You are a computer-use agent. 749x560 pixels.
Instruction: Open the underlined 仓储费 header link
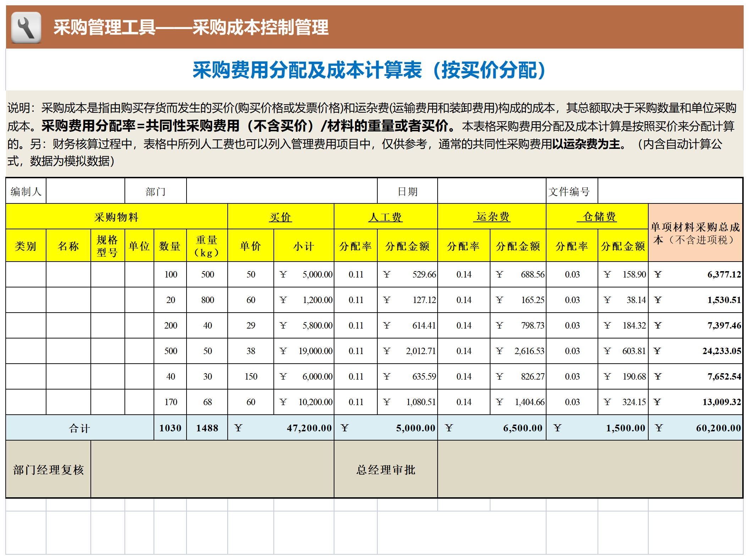[597, 217]
